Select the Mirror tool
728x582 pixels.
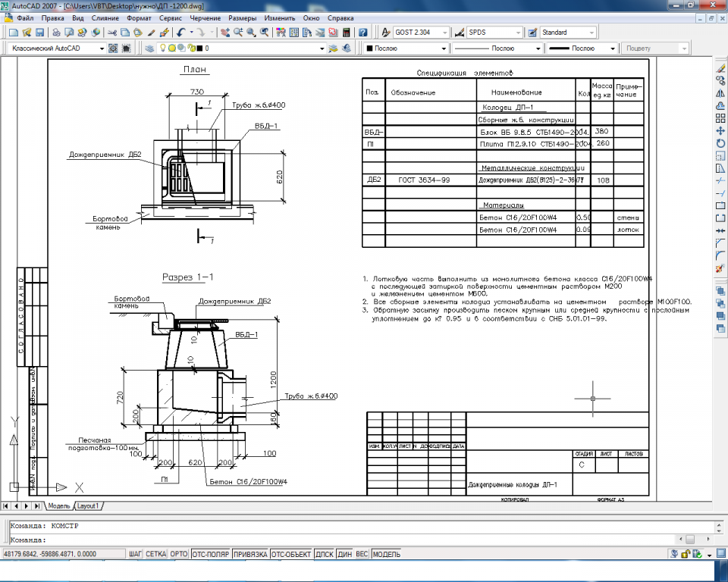720,93
